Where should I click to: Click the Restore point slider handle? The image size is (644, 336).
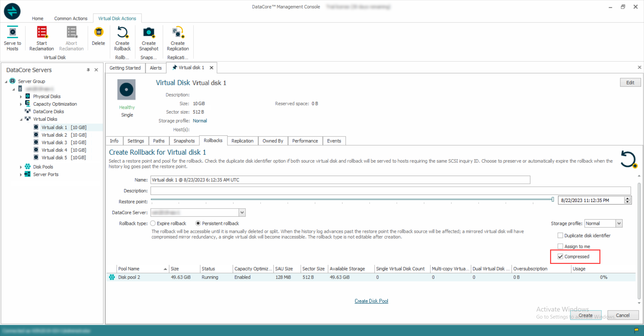(x=552, y=200)
